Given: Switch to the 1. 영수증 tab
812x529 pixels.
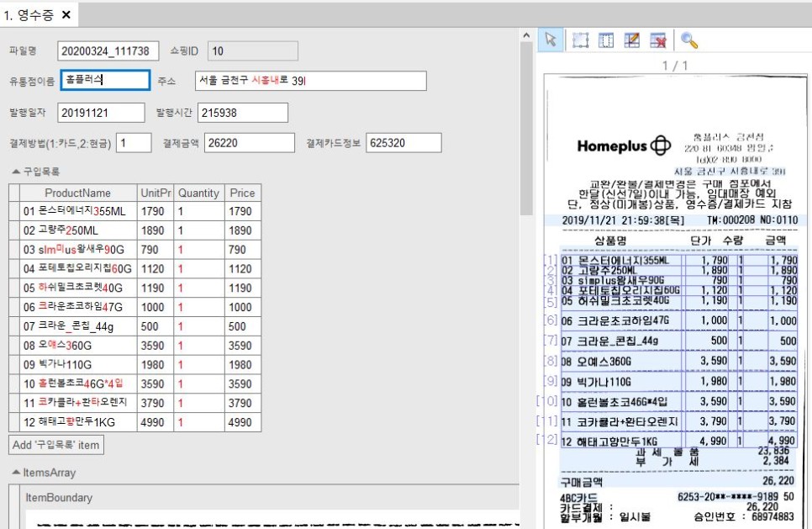Looking at the screenshot, I should [x=29, y=14].
